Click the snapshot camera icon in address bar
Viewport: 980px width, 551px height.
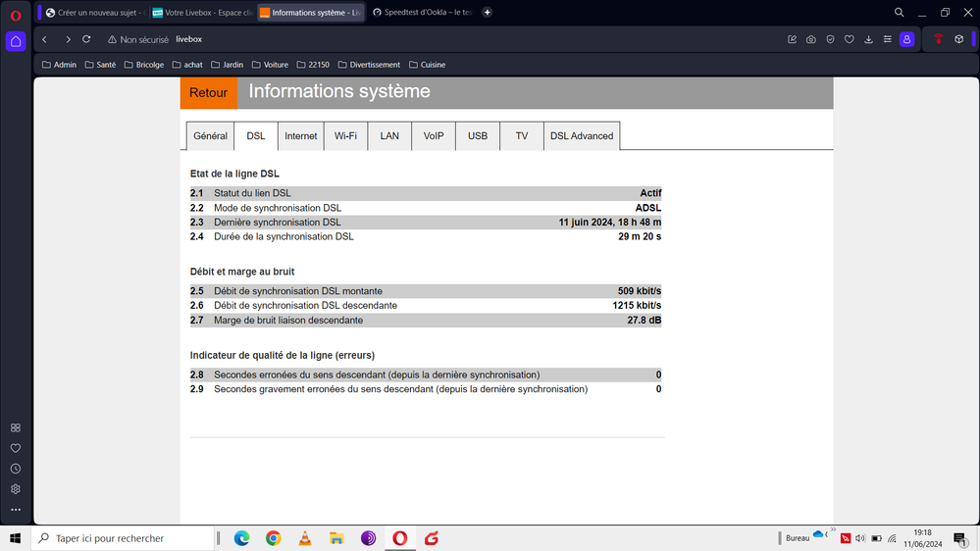811,39
